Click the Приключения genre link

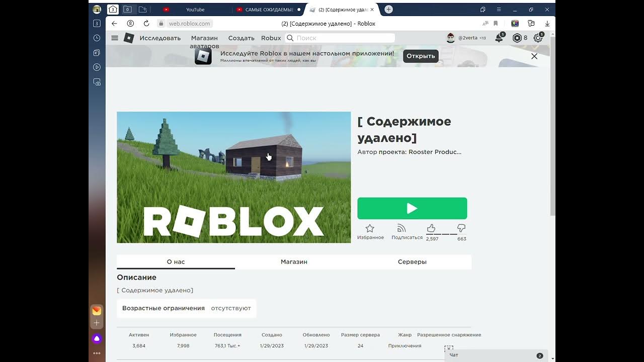(405, 346)
